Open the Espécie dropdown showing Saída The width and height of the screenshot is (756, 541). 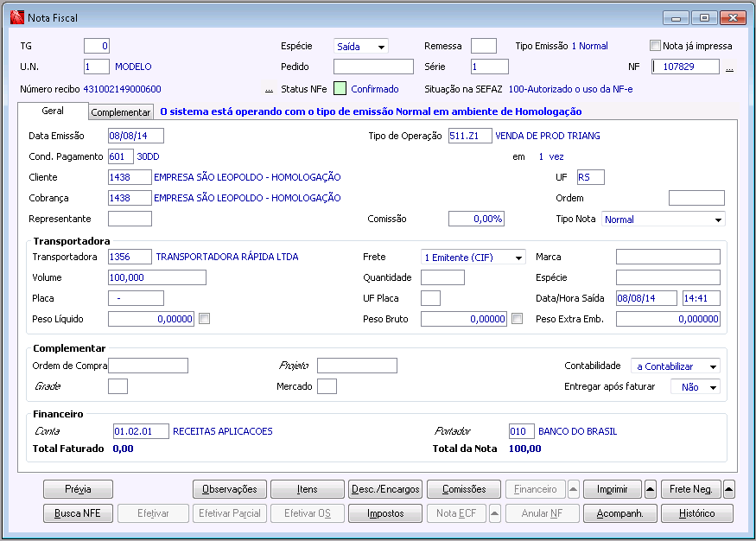click(381, 47)
